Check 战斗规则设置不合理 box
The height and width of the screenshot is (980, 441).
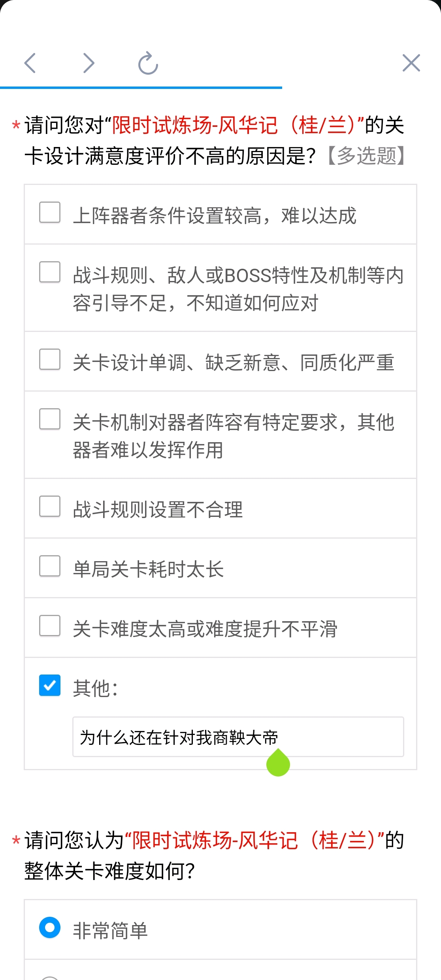click(50, 506)
